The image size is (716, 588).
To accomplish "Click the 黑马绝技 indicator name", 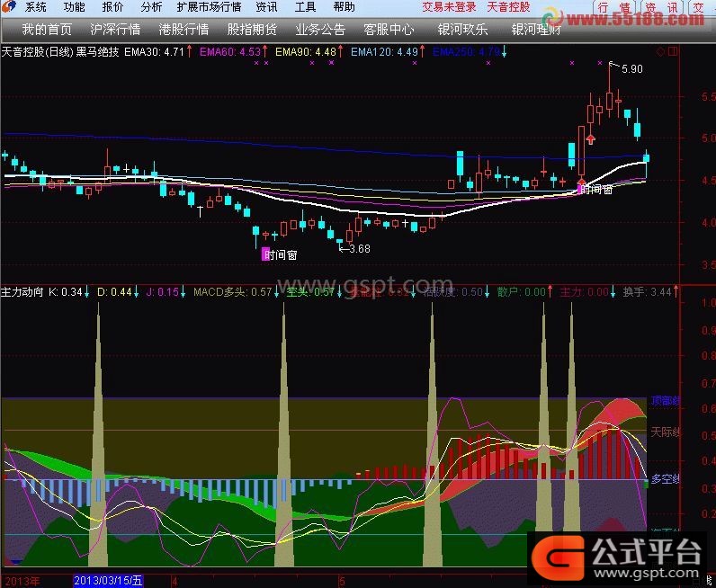I will pos(97,51).
